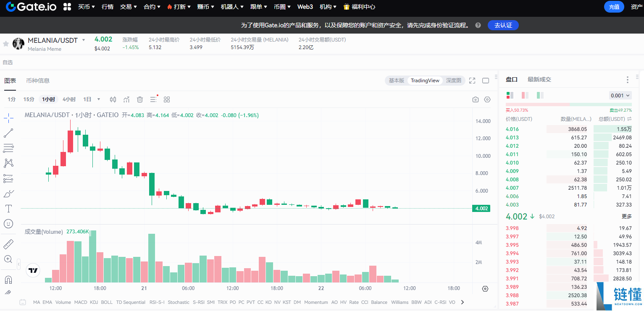Expand more timeframes arrow after 1日

click(x=99, y=99)
